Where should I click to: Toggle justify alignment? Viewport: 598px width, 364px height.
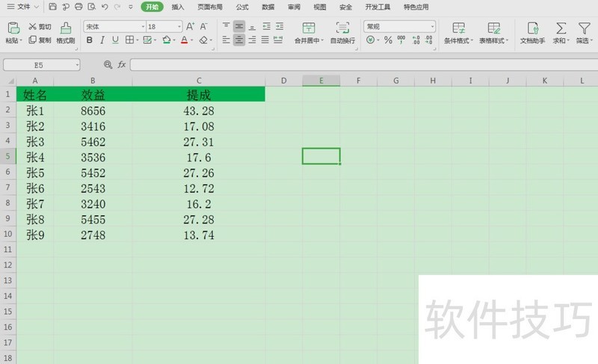pos(265,40)
